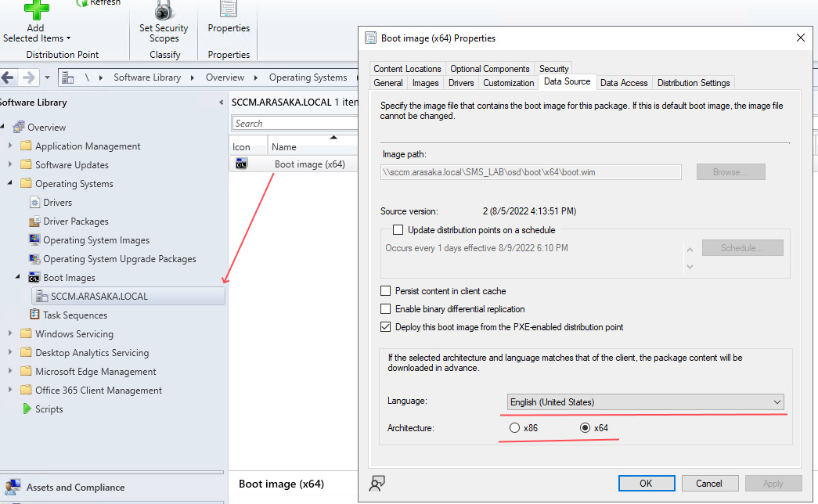Select the Drivers node icon

34,203
